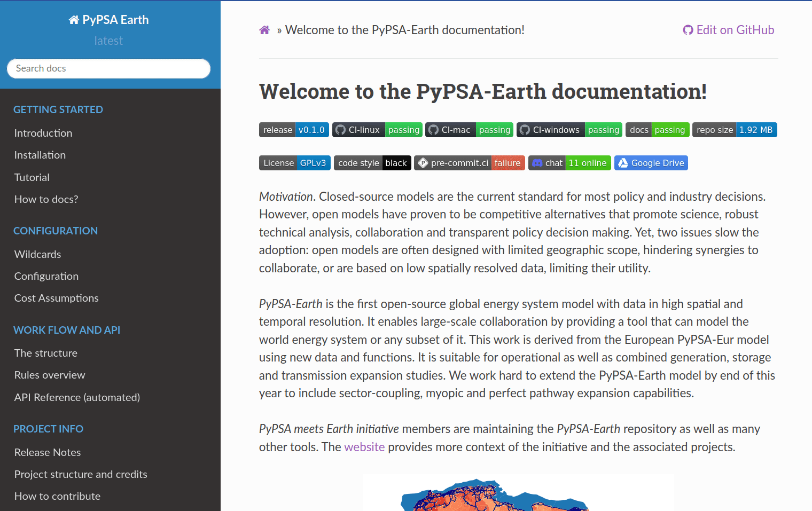Screen dimensions: 812x511
Task: Click the 'latest' version label
Action: (108, 41)
